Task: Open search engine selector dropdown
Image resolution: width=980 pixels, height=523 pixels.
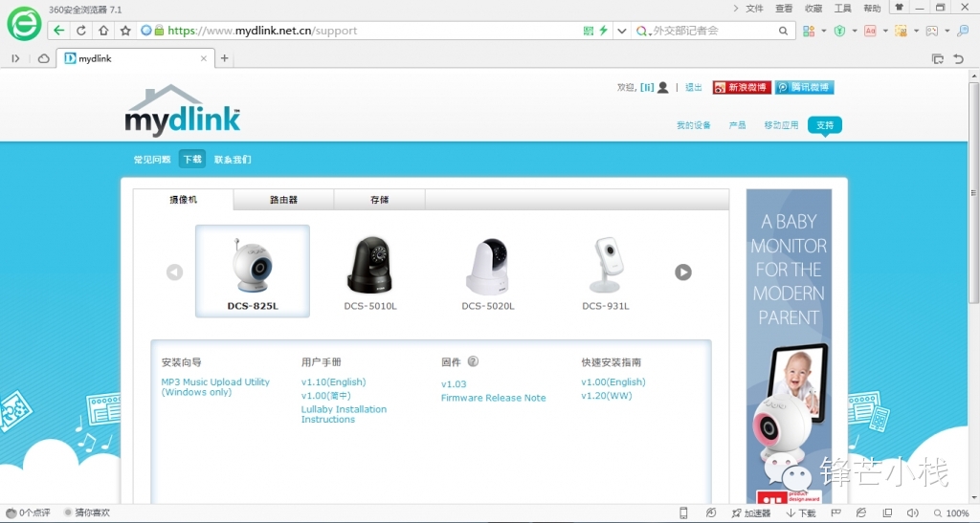Action: [x=642, y=31]
